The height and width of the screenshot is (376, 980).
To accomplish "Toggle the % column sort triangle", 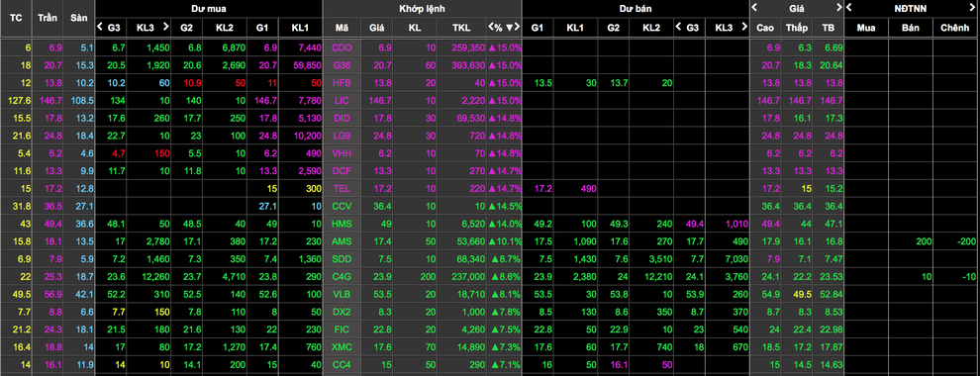I will (510, 28).
